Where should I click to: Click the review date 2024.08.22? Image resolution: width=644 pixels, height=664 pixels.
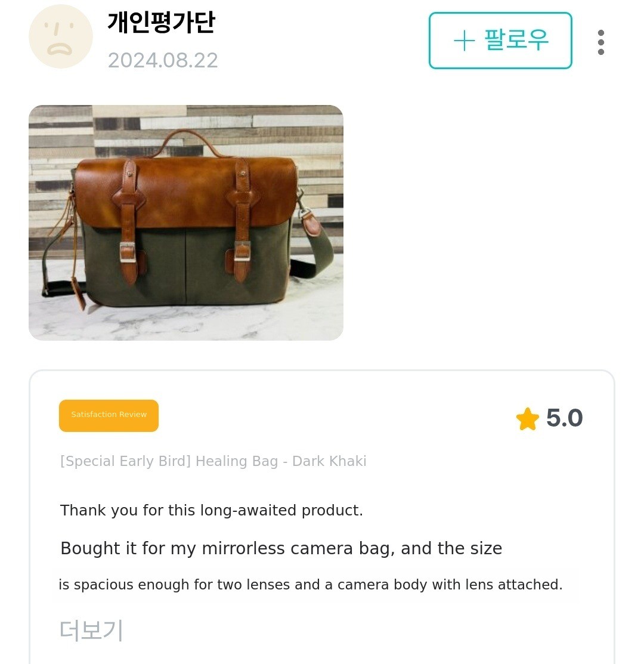(163, 60)
